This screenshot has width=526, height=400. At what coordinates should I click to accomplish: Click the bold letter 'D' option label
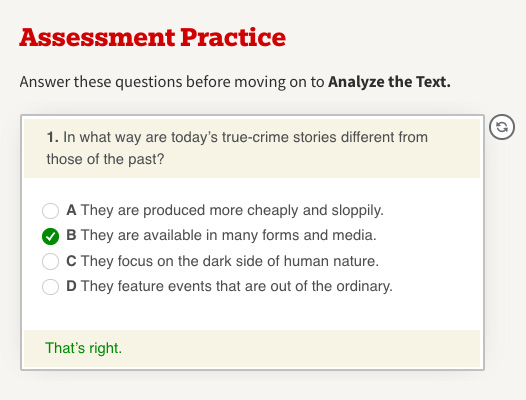(71, 286)
